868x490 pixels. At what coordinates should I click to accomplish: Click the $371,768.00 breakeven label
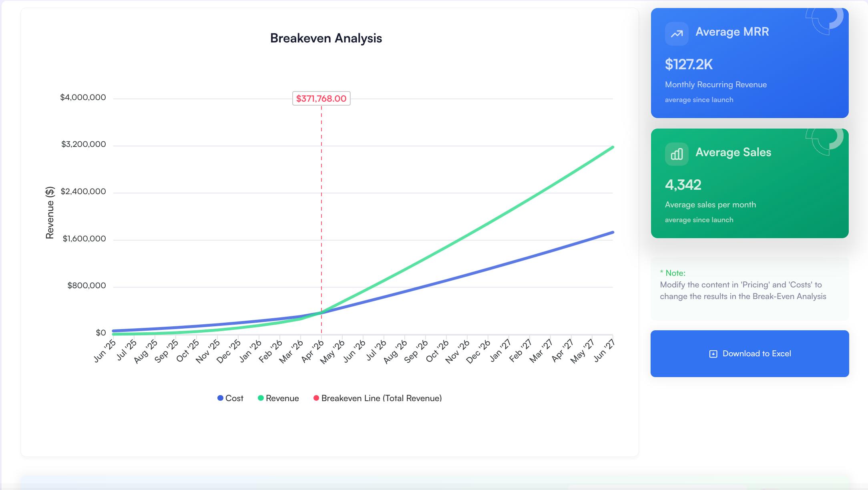tap(321, 98)
